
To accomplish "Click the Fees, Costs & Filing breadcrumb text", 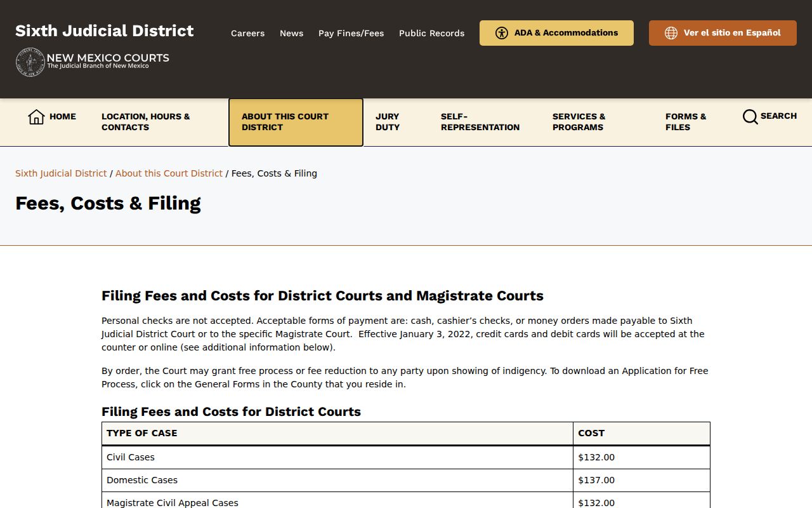I will tap(274, 173).
